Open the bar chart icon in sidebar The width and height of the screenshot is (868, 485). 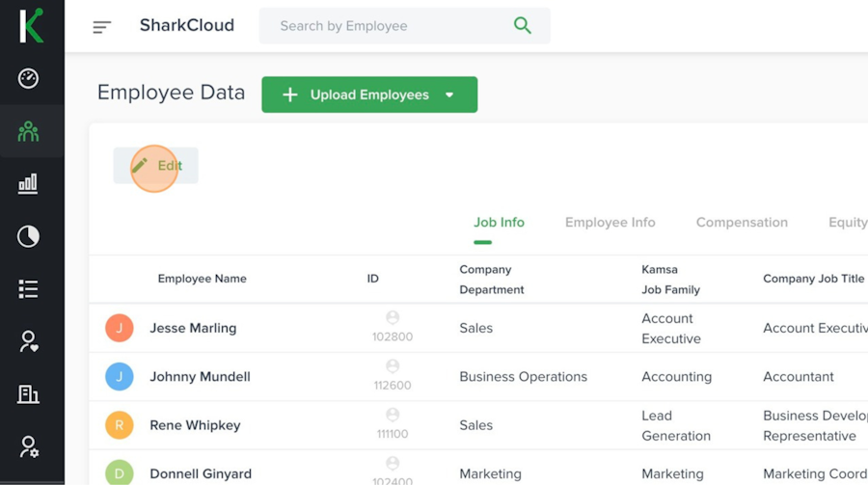tap(29, 183)
